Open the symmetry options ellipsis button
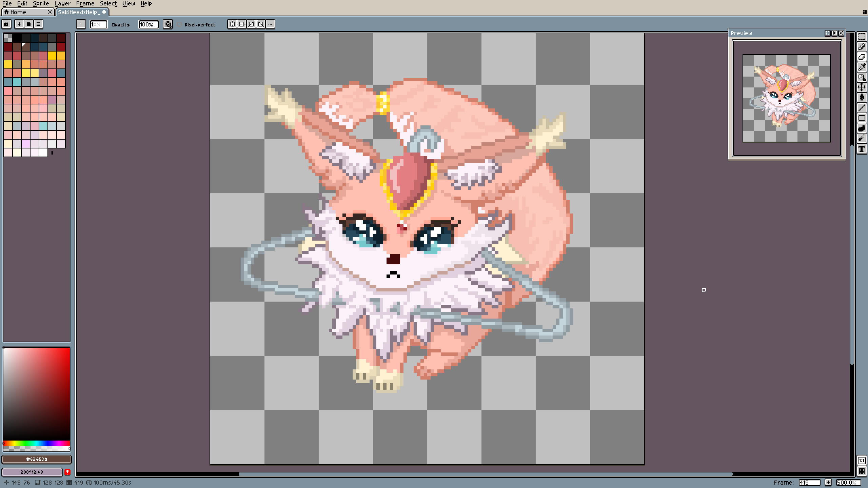Viewport: 868px width, 488px height. coord(270,24)
